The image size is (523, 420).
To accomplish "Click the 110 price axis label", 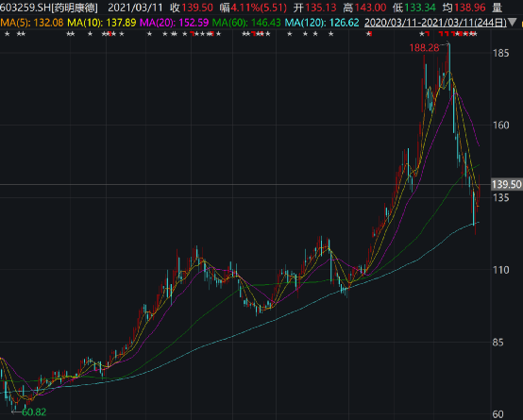I will click(x=501, y=270).
